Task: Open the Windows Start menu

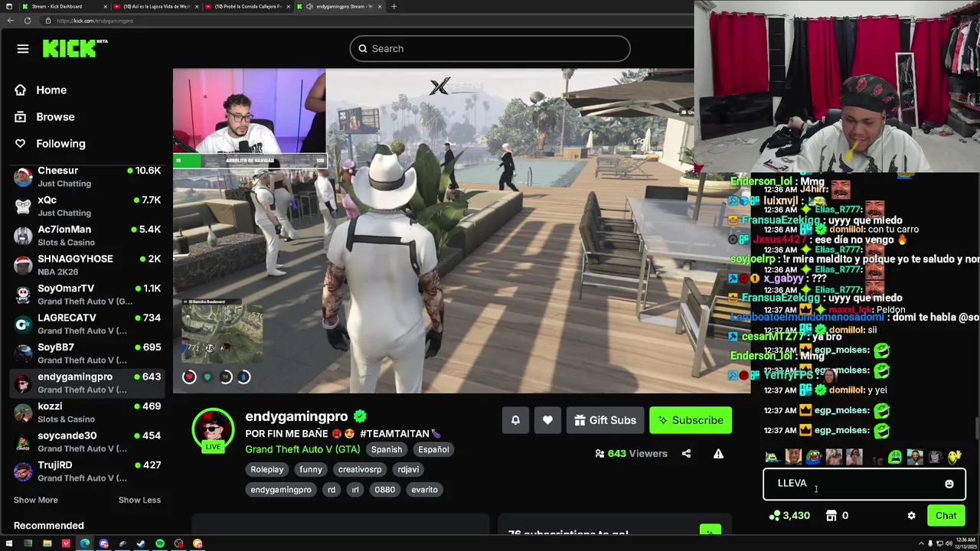Action: pos(8,544)
